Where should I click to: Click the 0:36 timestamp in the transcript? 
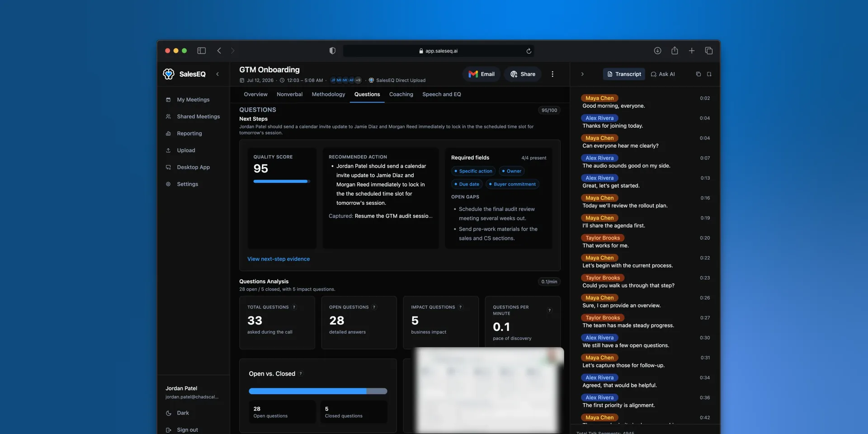(705, 398)
